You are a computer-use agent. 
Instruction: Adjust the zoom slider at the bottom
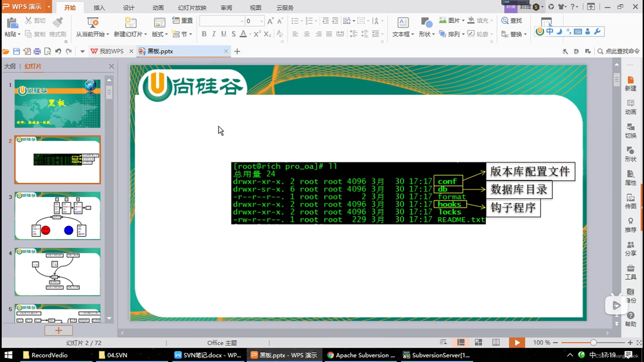593,343
